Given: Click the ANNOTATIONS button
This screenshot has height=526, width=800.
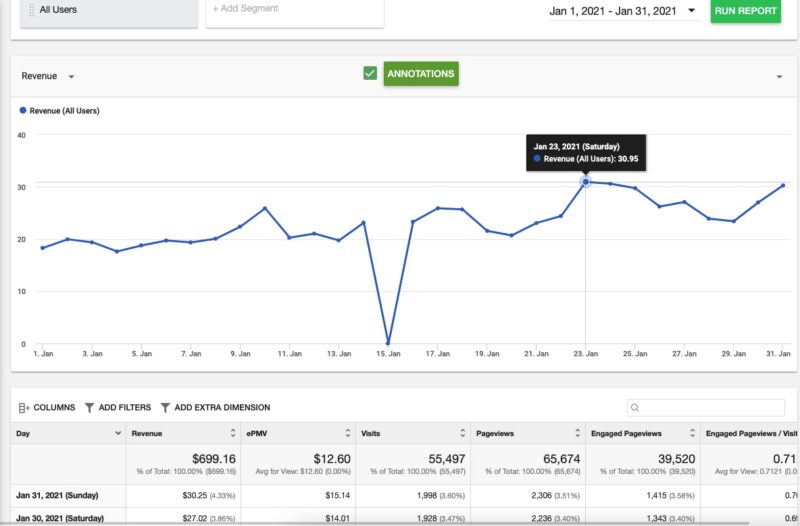Looking at the screenshot, I should (x=421, y=73).
